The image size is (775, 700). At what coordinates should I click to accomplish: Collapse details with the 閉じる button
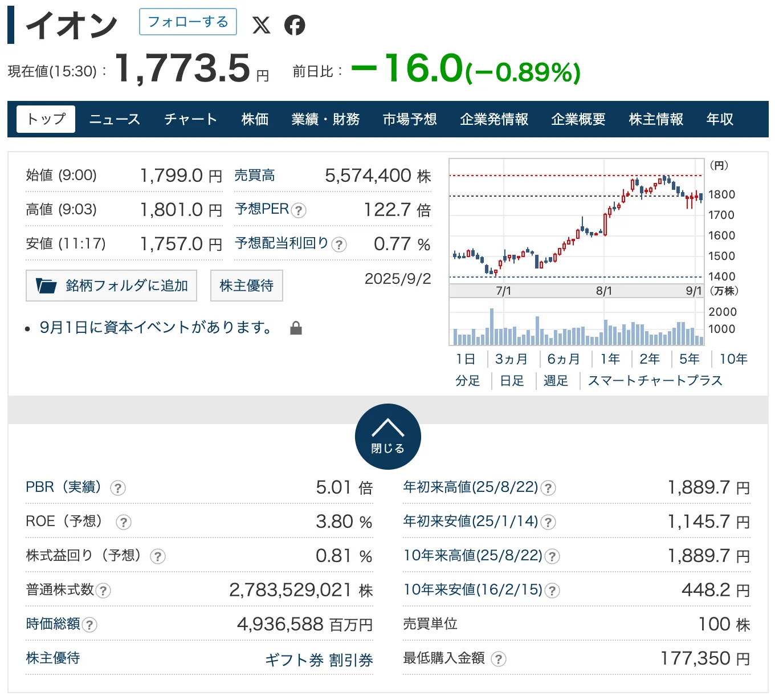point(388,437)
